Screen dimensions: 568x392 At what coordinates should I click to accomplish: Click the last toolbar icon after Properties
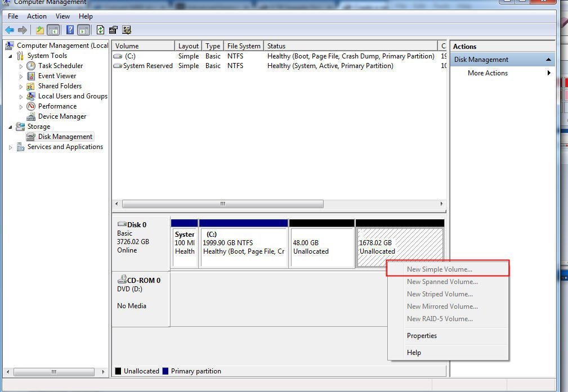[127, 30]
